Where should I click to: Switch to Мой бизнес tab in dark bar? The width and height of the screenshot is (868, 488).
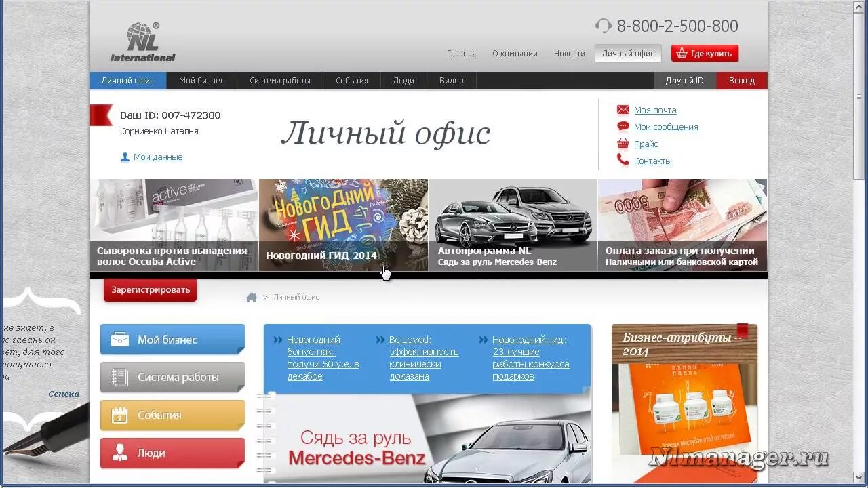click(201, 81)
